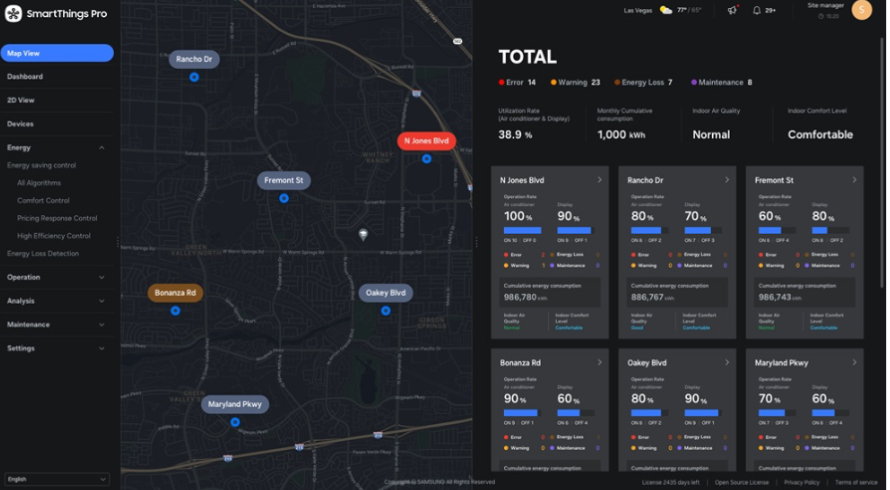Select the Oakey Blvd map pin dot
The image size is (890, 490).
click(x=386, y=311)
